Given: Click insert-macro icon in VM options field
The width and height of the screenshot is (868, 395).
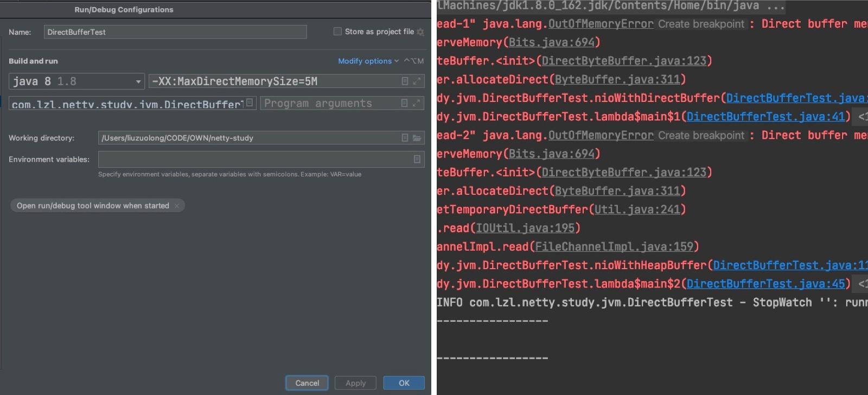Looking at the screenshot, I should [405, 81].
